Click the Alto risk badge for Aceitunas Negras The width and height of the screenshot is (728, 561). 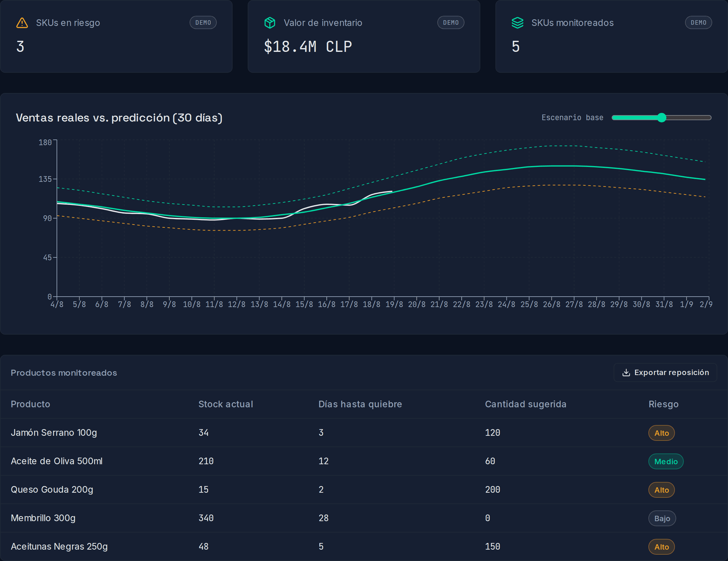[661, 547]
